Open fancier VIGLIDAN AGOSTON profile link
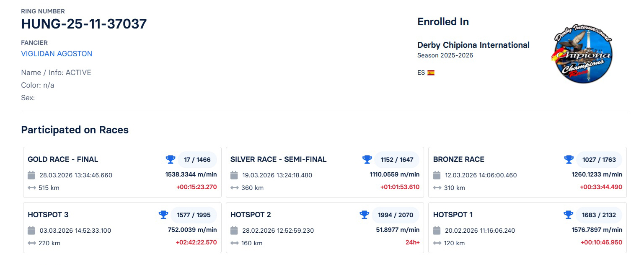The image size is (644, 265). [57, 54]
